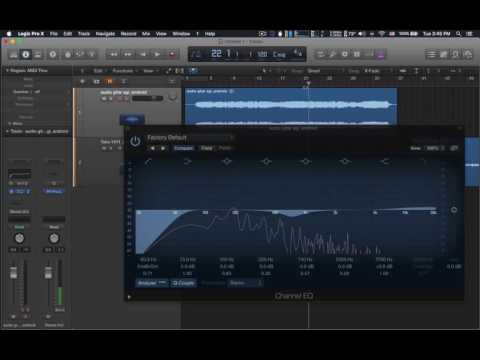The width and height of the screenshot is (480, 360).
Task: Click the Forward transport button
Action: point(128,54)
